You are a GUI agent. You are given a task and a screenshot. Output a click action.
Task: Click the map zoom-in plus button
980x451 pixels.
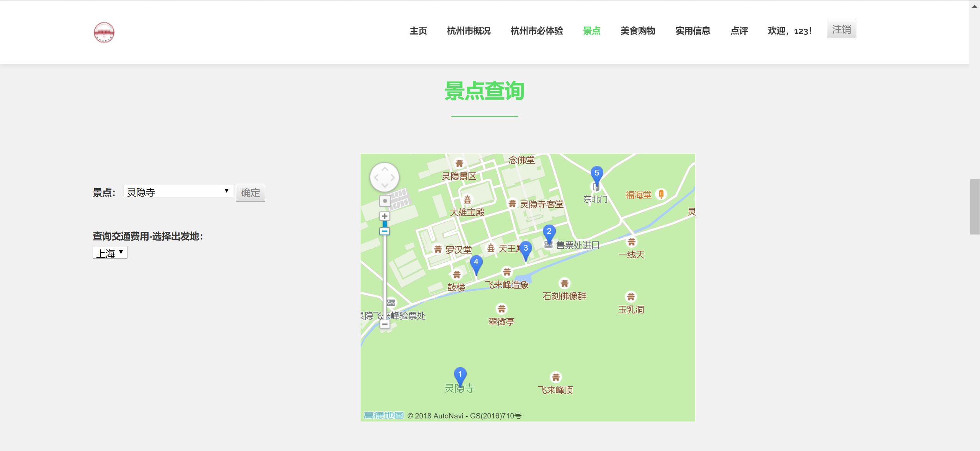point(385,216)
